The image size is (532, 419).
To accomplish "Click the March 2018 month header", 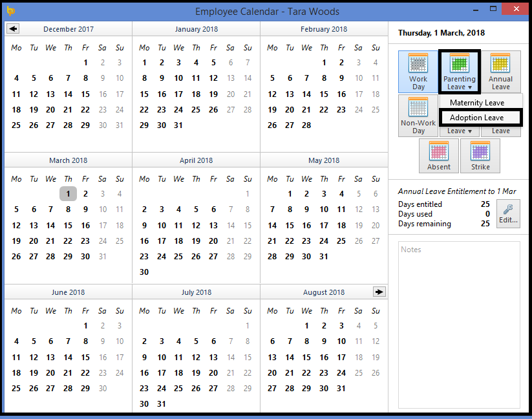I will point(68,160).
